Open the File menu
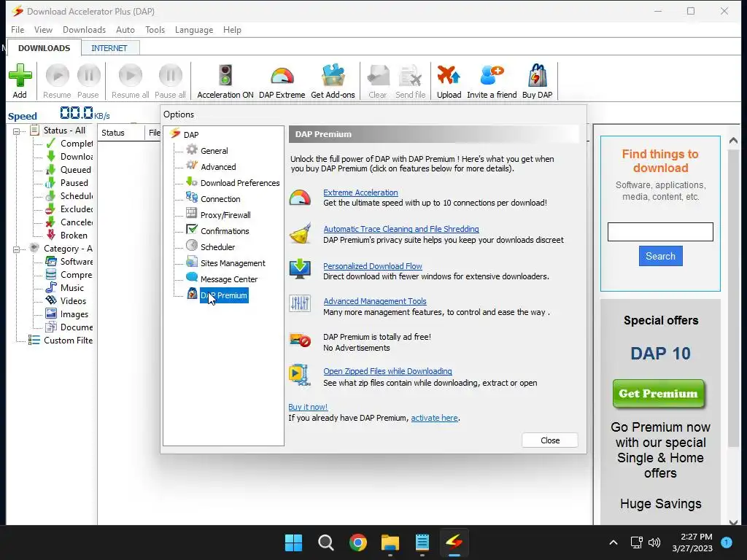Viewport: 747px width, 560px height. [x=18, y=29]
